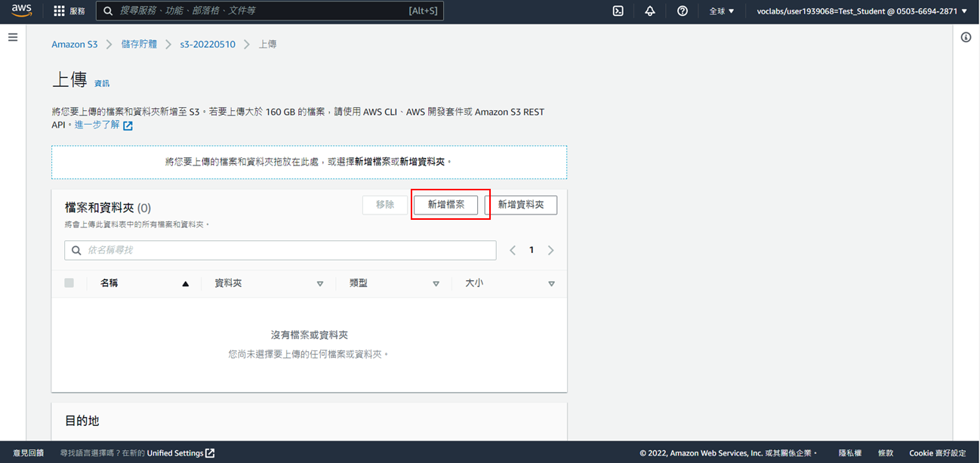Go to previous page arrow in pagination
980x463 pixels.
tap(513, 250)
